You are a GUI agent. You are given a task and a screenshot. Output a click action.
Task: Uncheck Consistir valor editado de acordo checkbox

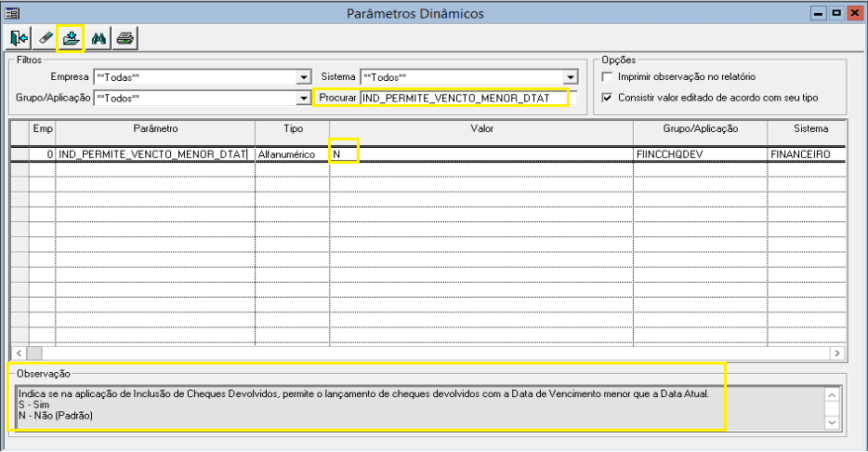607,98
